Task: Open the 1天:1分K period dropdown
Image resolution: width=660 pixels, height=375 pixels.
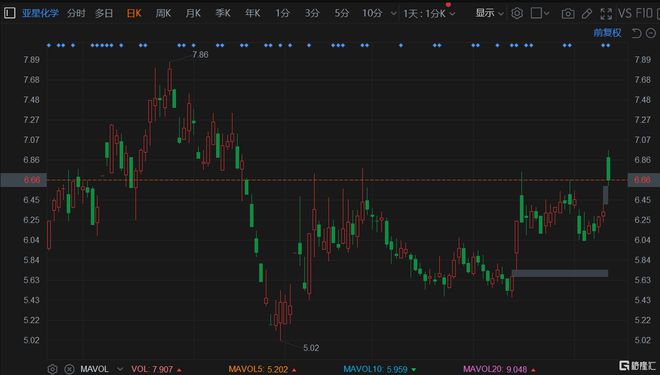Action: 429,13
